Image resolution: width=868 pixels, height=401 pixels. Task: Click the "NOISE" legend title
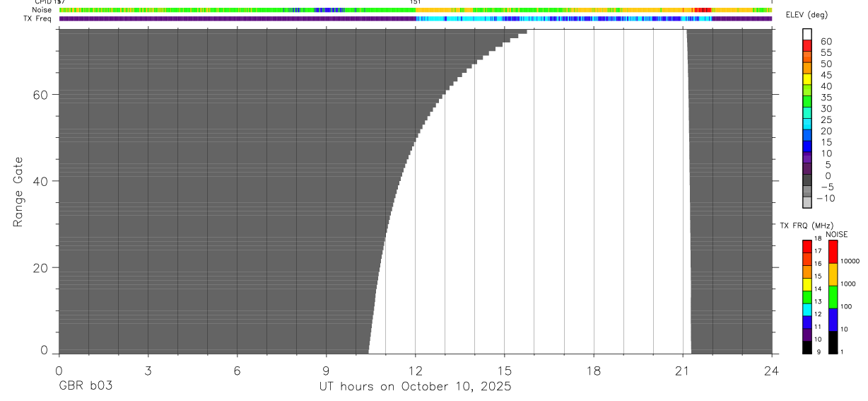click(836, 234)
